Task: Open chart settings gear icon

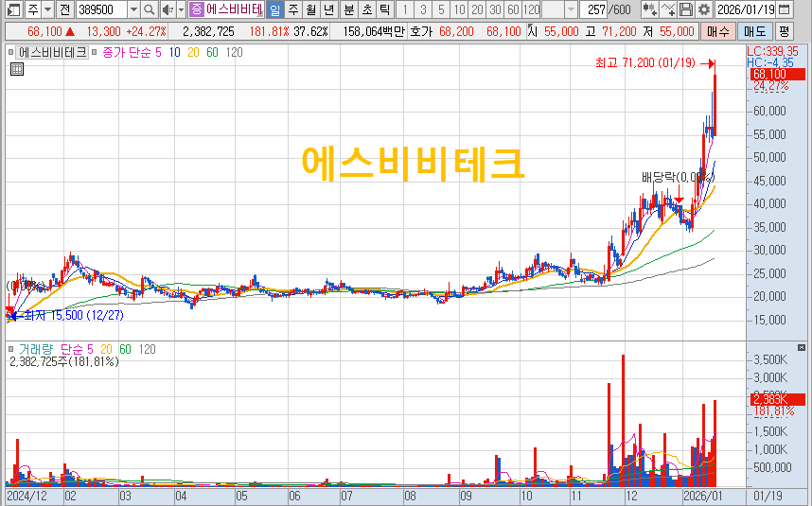Action: pos(703,9)
